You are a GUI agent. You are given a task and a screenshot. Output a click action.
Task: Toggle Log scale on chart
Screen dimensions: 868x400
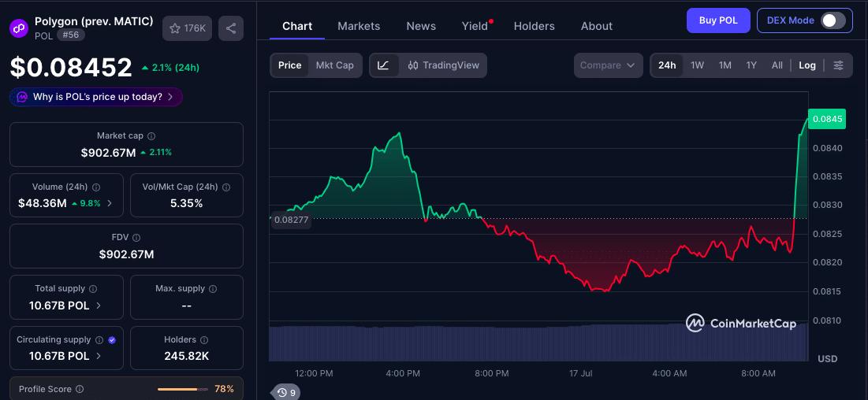click(807, 65)
